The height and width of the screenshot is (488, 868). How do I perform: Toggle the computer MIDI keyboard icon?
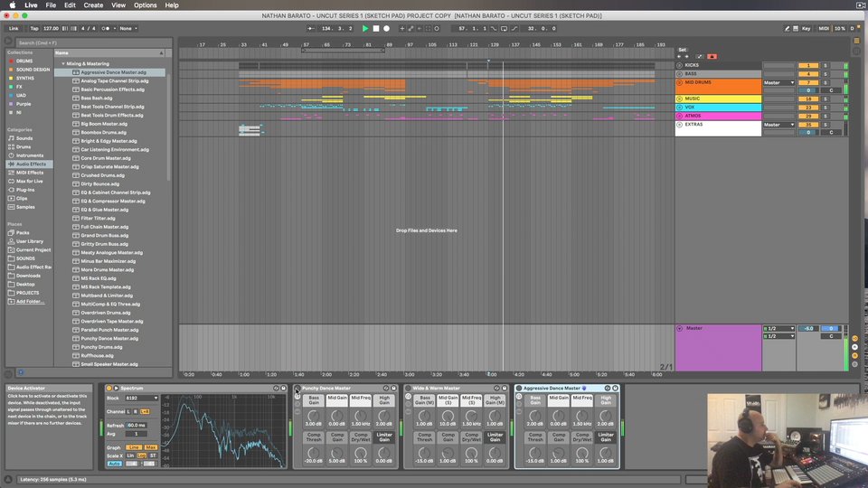[796, 28]
